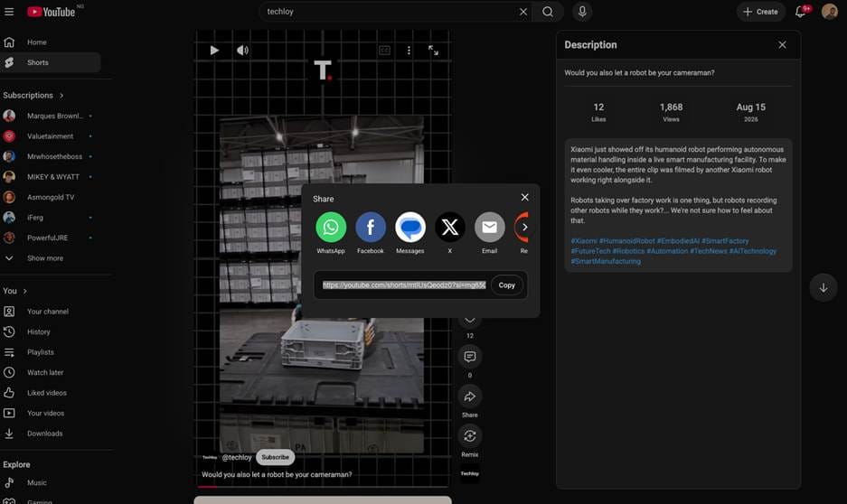Open Downloads
Screen dimensions: 847x504
(51, 434)
